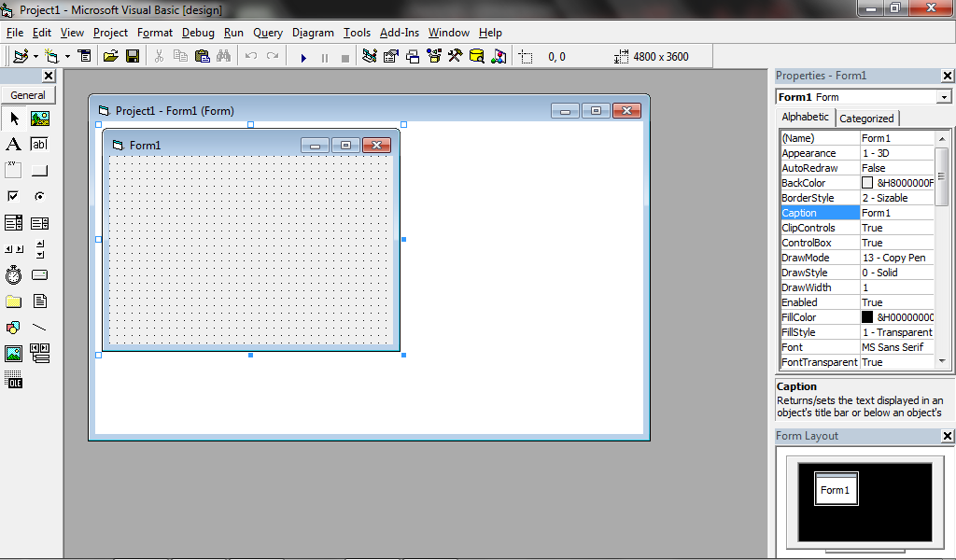Viewport: 956px width, 560px height.
Task: Click the Break pause button in toolbar
Action: coord(324,58)
